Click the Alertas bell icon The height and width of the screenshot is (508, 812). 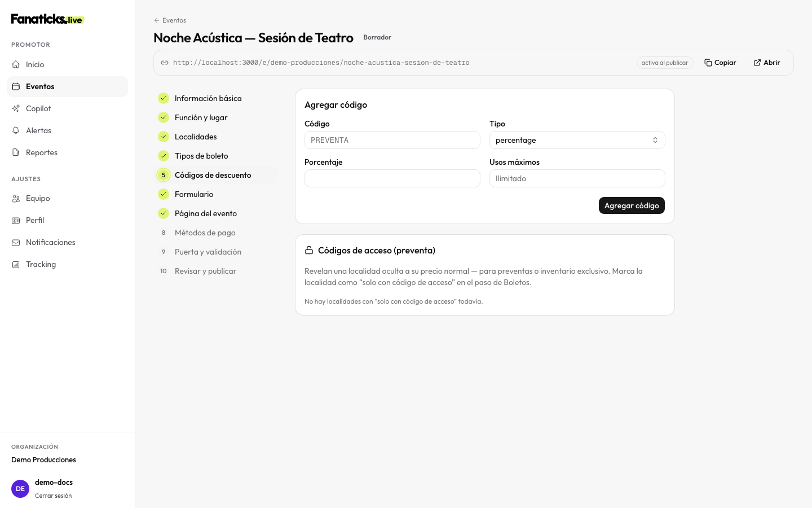16,130
